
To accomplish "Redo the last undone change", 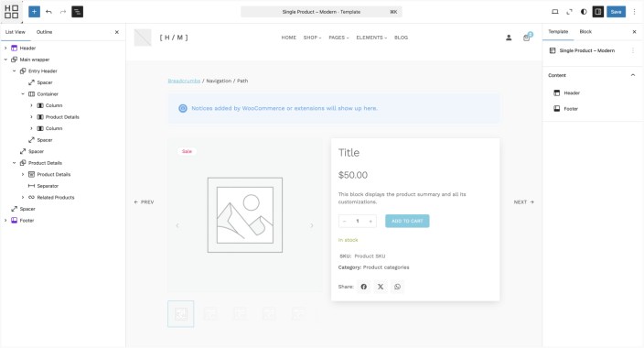I will click(x=63, y=12).
